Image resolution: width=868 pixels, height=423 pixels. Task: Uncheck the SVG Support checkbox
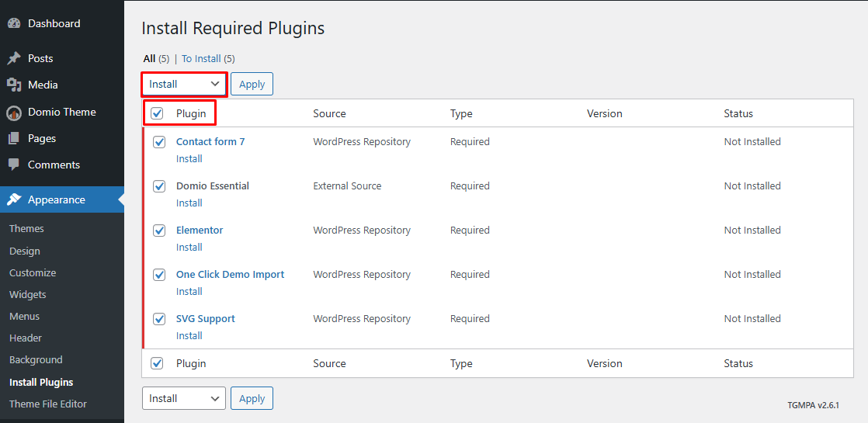point(159,319)
